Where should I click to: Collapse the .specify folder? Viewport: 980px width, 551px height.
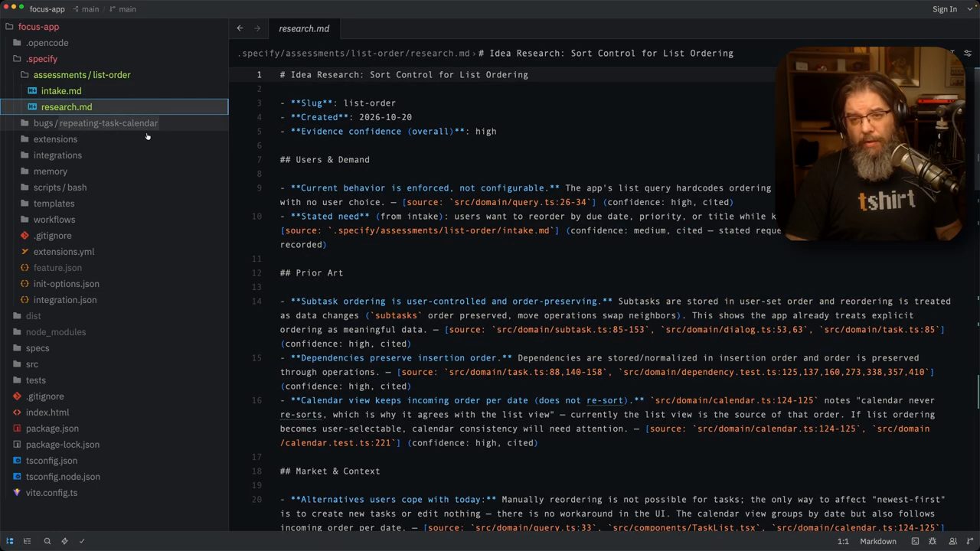pos(35,59)
